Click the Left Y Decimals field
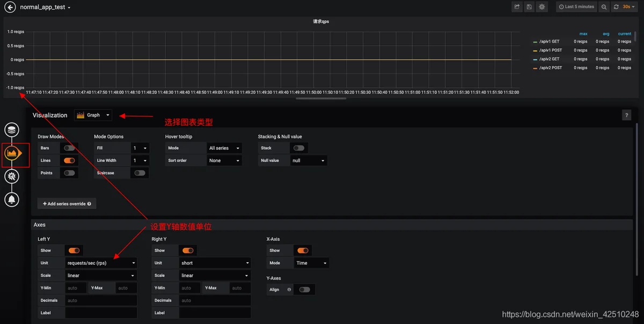This screenshot has height=324, width=644. (101, 300)
